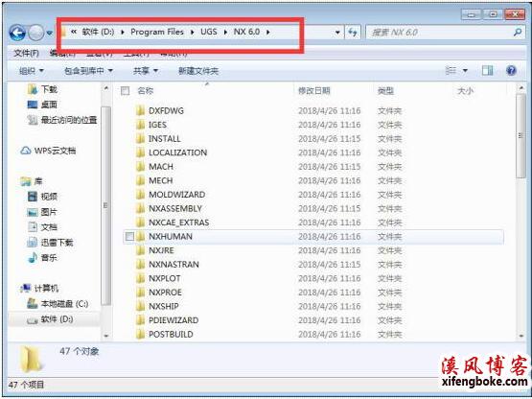Go back with the Back arrow button
The image size is (532, 399).
coord(17,33)
